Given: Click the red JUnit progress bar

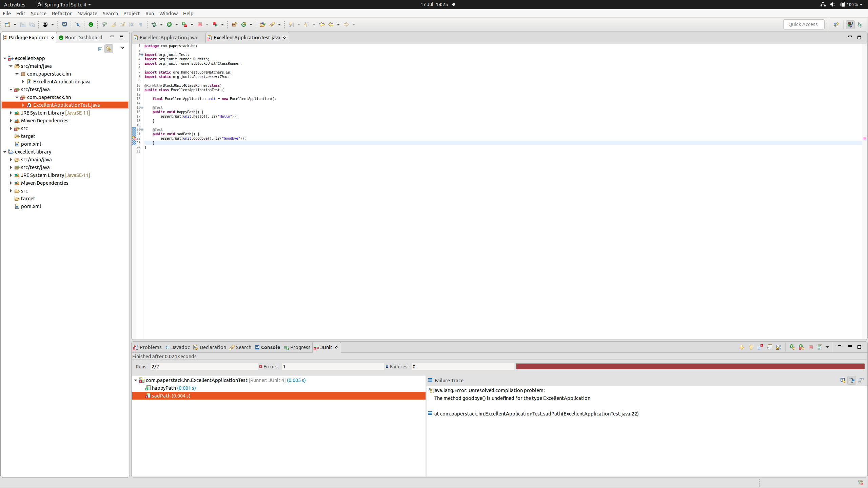Looking at the screenshot, I should point(690,366).
